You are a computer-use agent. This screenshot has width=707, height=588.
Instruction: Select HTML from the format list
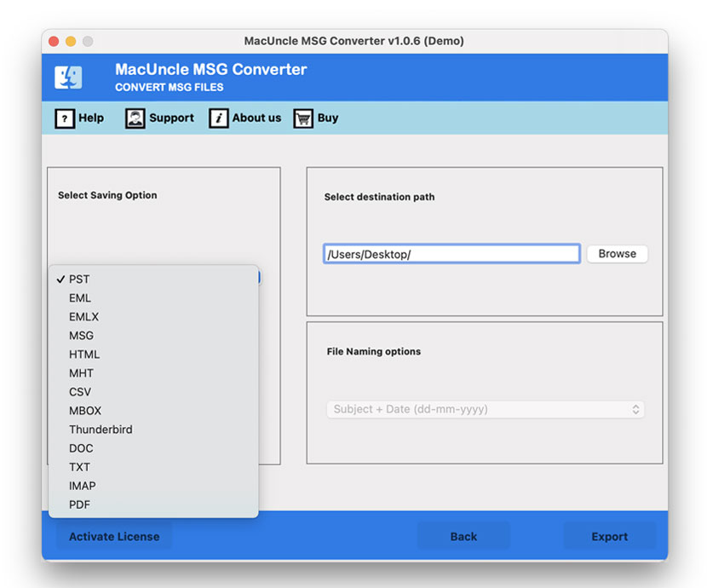click(84, 354)
